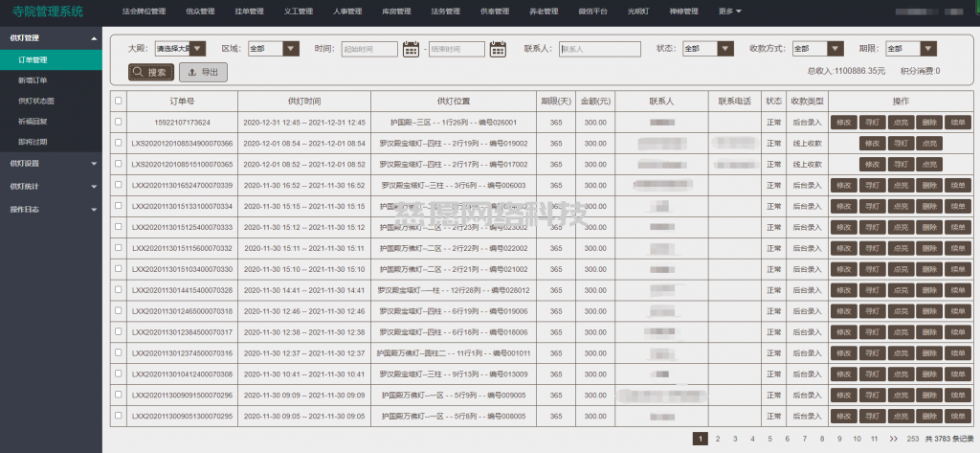Open the 更多 menu in top navigation
The height and width of the screenshot is (453, 980).
[x=730, y=11]
